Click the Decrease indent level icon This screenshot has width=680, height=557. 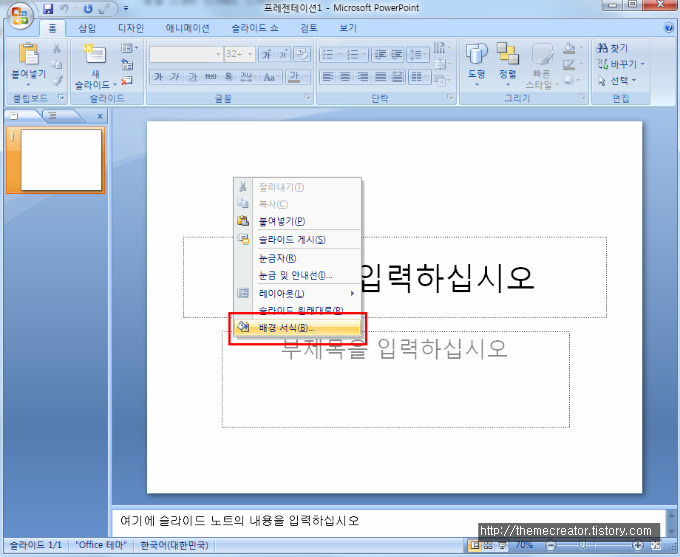(x=380, y=54)
